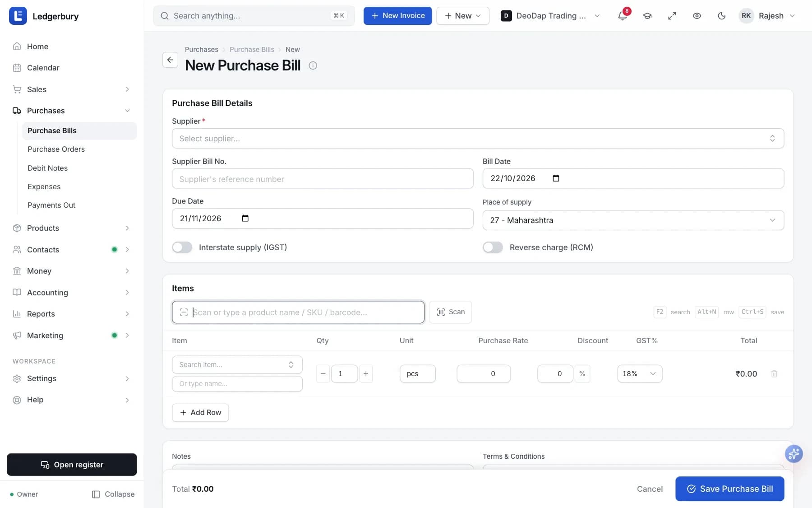This screenshot has height=508, width=812.
Task: Open the notifications bell
Action: click(x=623, y=16)
